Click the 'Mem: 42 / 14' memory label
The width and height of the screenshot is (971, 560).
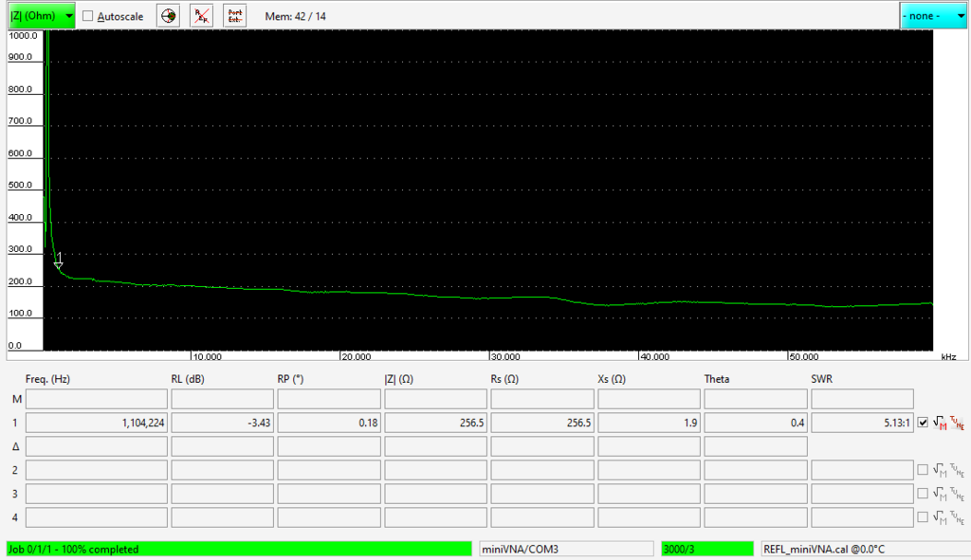pyautogui.click(x=296, y=16)
